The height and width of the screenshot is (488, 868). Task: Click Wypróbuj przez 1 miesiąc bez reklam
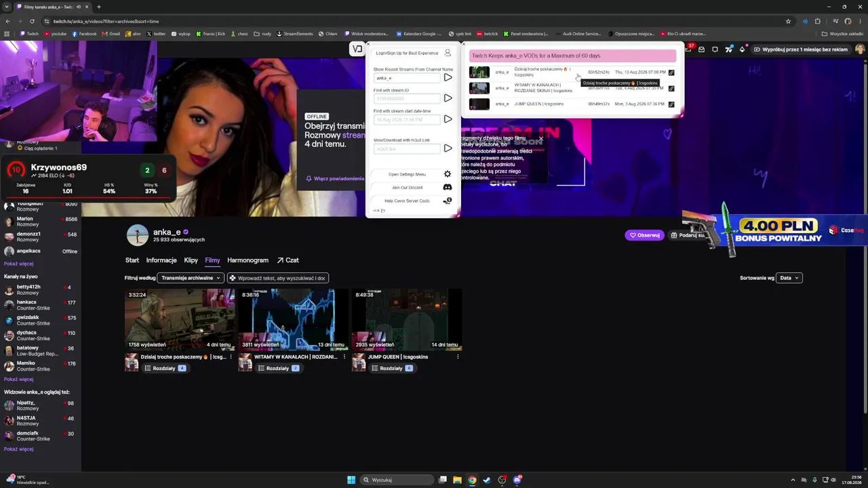pyautogui.click(x=800, y=49)
